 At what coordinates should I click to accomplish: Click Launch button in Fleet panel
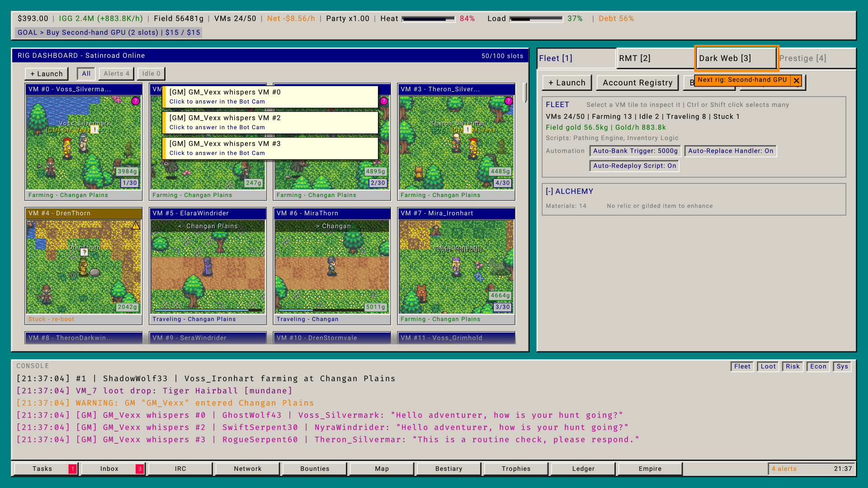click(567, 83)
